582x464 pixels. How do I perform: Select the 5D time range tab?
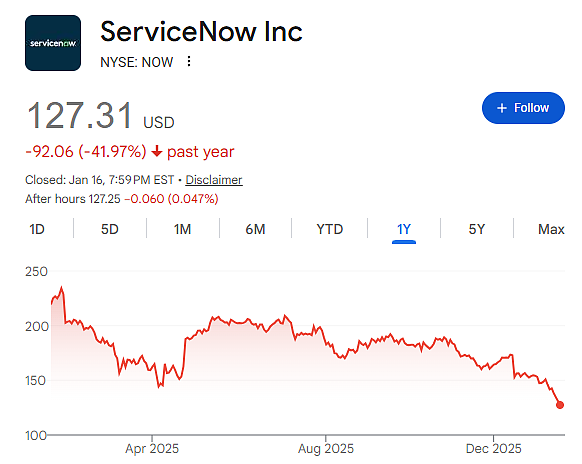coord(109,229)
